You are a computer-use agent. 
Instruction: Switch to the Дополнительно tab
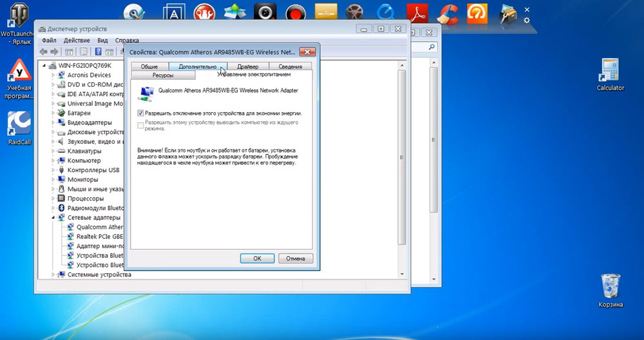[x=198, y=66]
